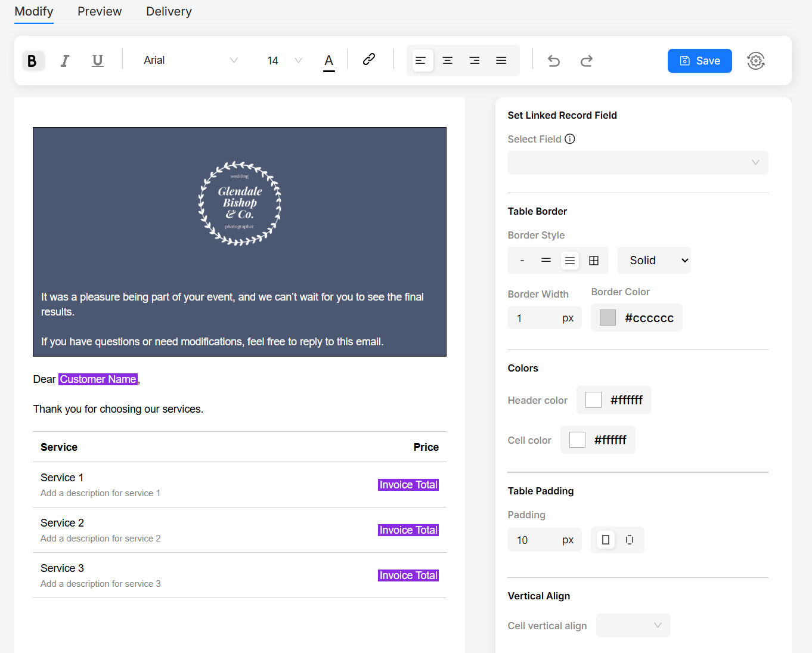The image size is (812, 653).
Task: Redo the last change
Action: [x=587, y=61]
